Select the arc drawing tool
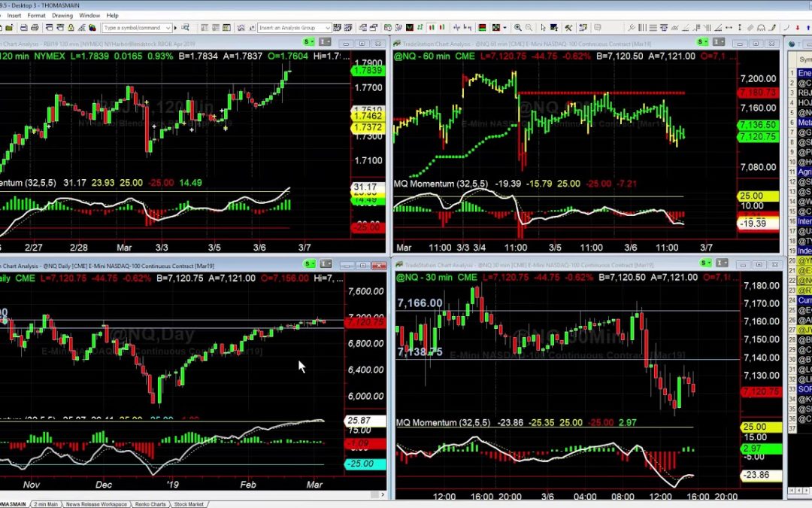Image resolution: width=812 pixels, height=508 pixels. click(x=761, y=28)
